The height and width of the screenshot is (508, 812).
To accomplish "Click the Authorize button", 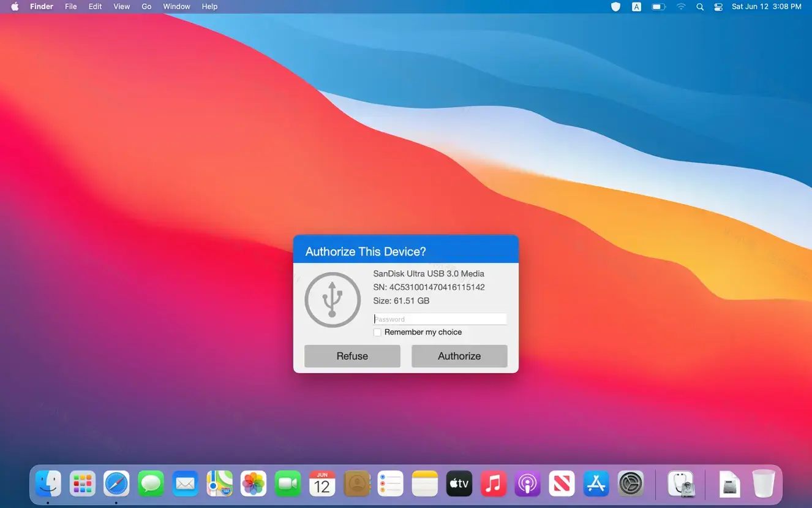I will (x=459, y=356).
